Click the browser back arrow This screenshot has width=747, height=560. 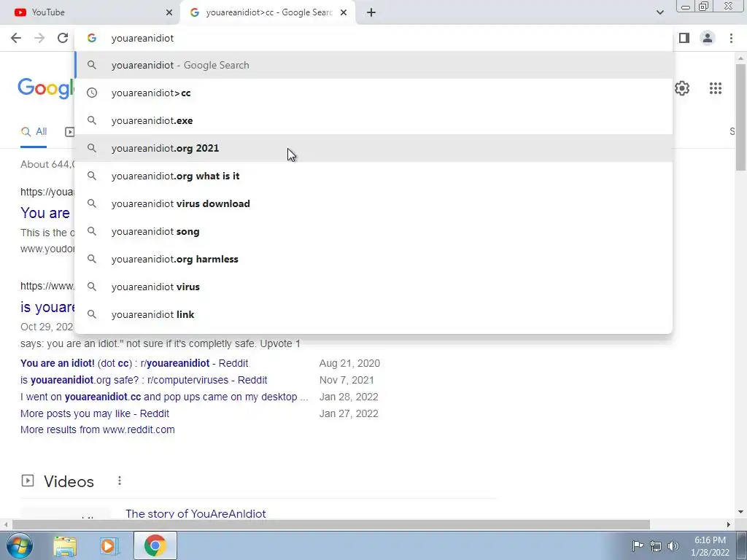click(16, 38)
